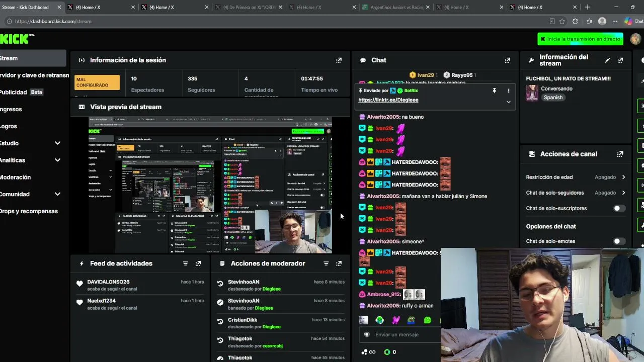Open the Acciones de moderador filter
The width and height of the screenshot is (644, 362).
pos(326,263)
